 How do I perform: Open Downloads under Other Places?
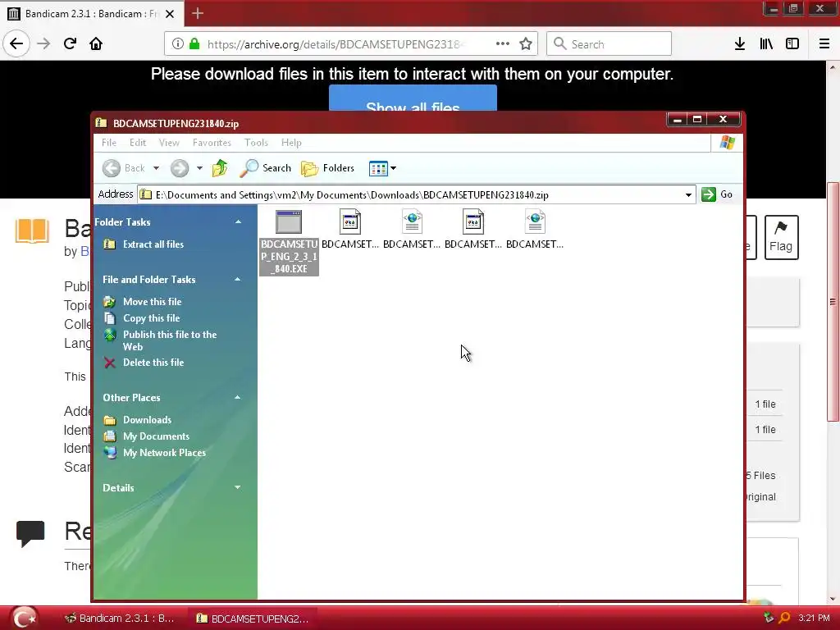pos(148,420)
